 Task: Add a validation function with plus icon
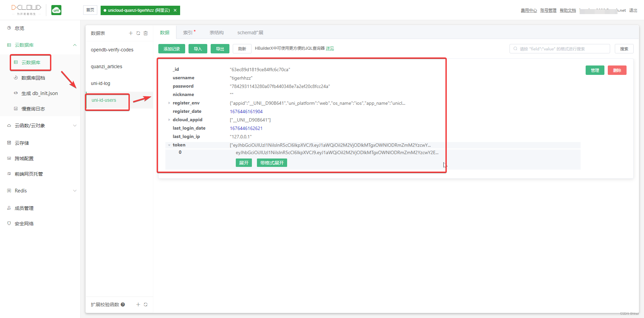(138, 305)
